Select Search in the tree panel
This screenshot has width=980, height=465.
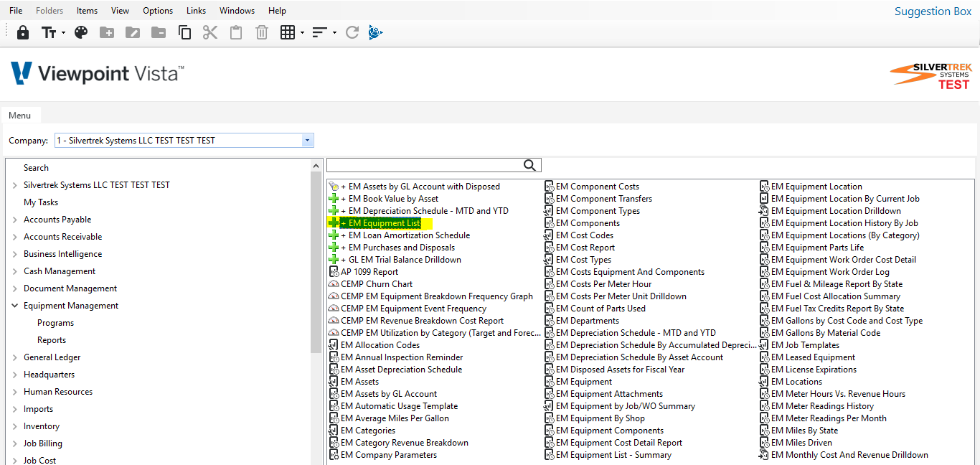click(36, 168)
